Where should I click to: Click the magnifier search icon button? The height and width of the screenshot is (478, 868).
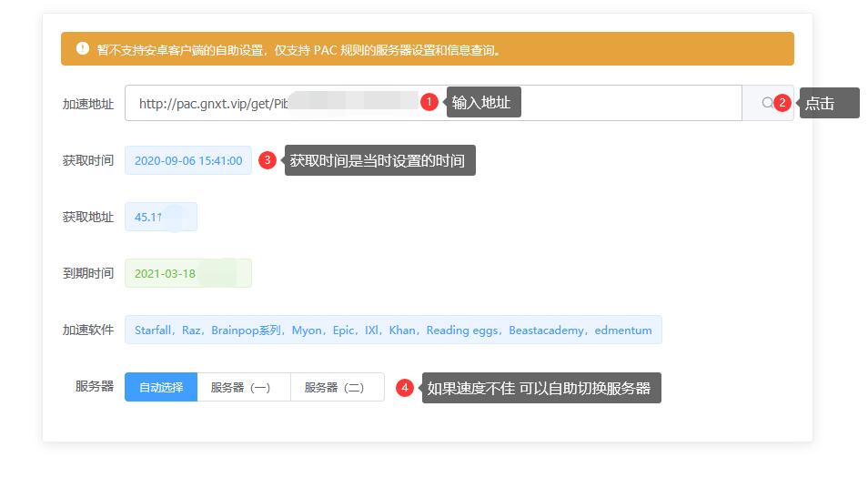coord(767,103)
